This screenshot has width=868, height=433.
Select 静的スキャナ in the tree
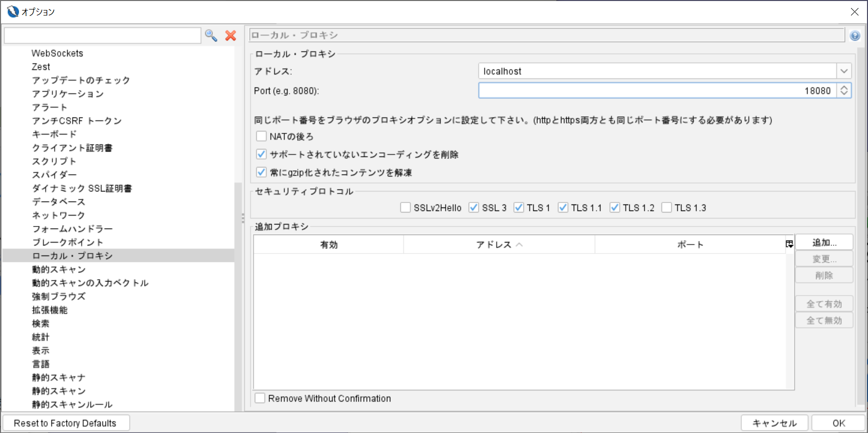(x=59, y=377)
